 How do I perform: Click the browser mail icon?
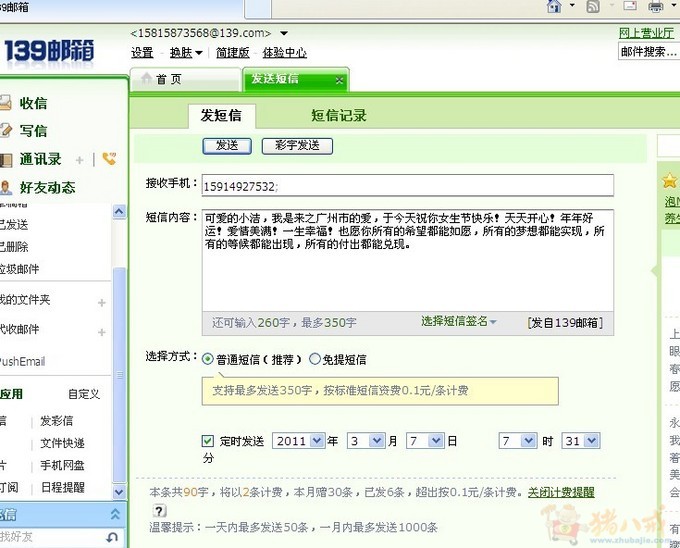click(630, 6)
